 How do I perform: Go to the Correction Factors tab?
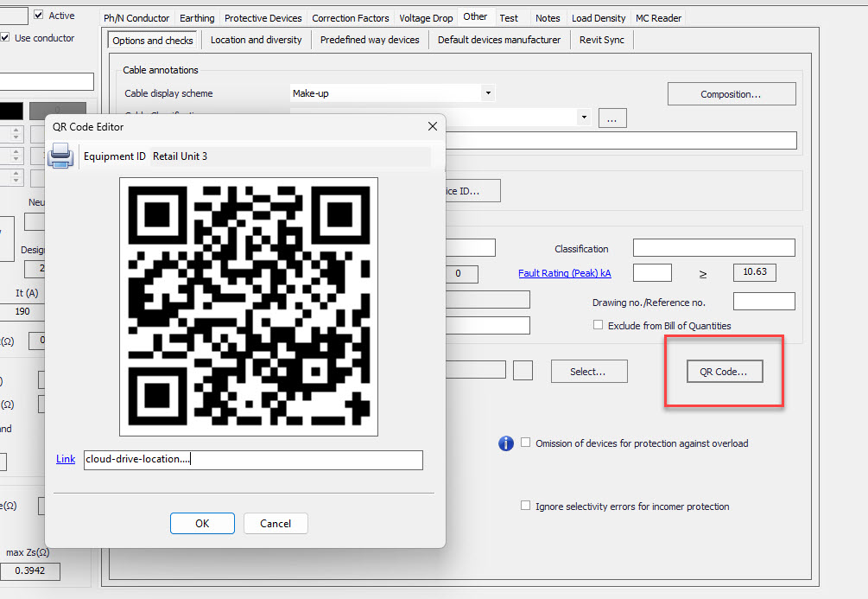click(x=351, y=18)
